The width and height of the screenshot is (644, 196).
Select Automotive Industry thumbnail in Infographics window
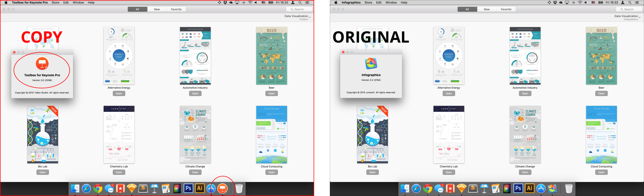(525, 56)
